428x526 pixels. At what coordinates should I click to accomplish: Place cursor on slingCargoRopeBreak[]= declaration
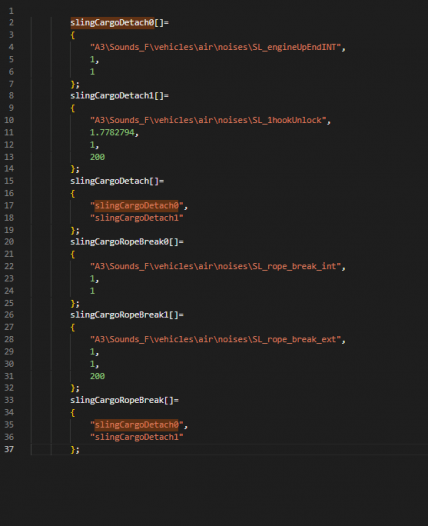(124, 400)
